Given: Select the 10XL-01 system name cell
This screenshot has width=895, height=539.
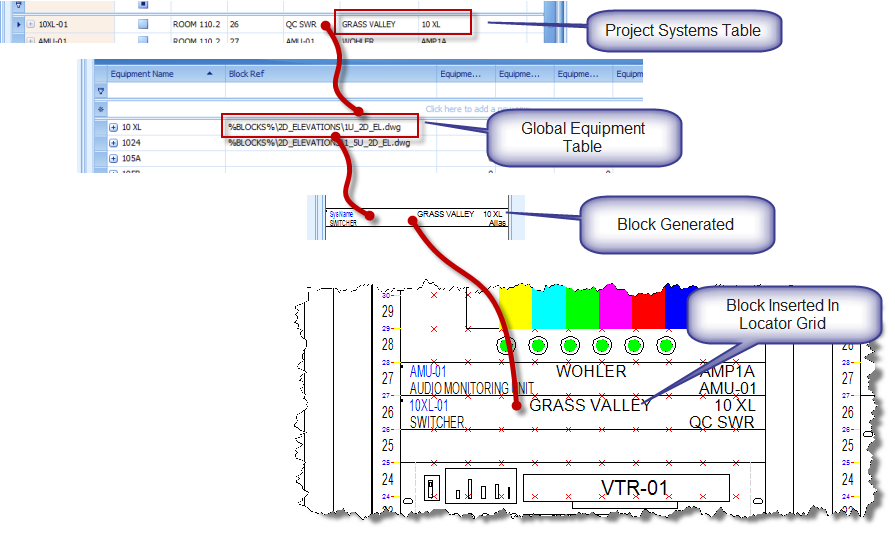Looking at the screenshot, I should [x=53, y=24].
